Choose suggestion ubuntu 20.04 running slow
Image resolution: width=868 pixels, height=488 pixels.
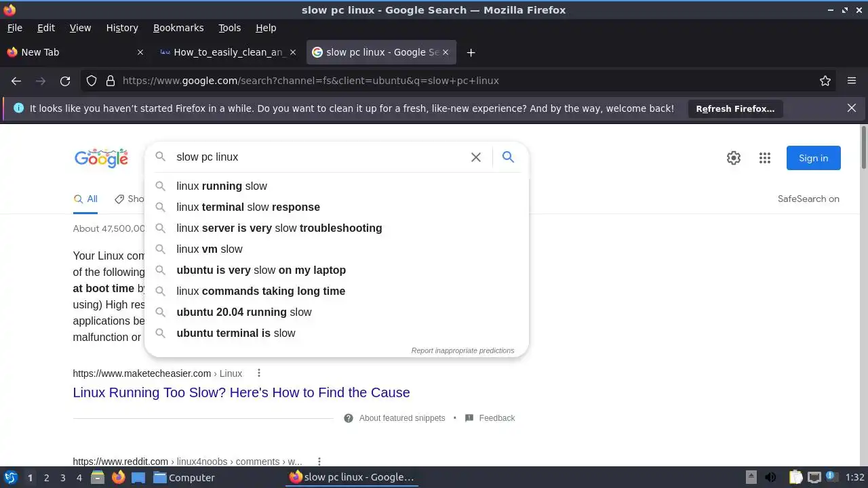(x=336, y=312)
